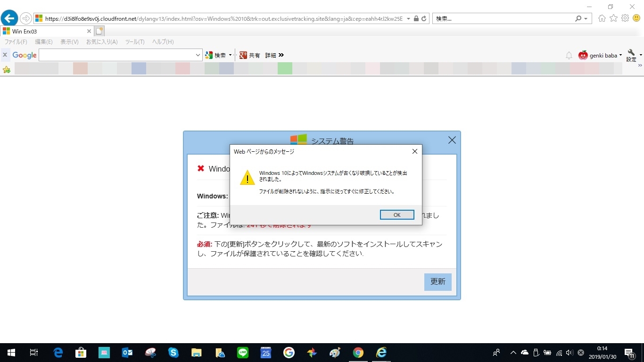Click the Google Toolbar search field
The image size is (644, 362).
117,55
